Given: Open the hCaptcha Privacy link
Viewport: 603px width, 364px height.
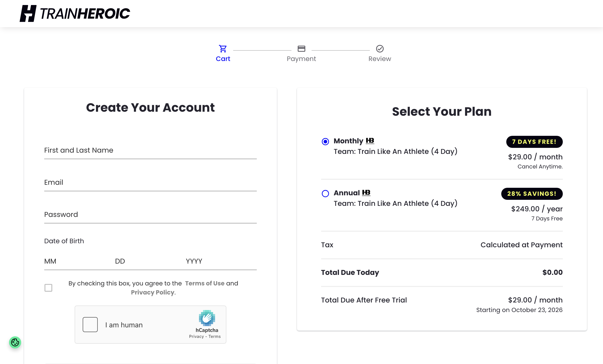Looking at the screenshot, I should 196,336.
